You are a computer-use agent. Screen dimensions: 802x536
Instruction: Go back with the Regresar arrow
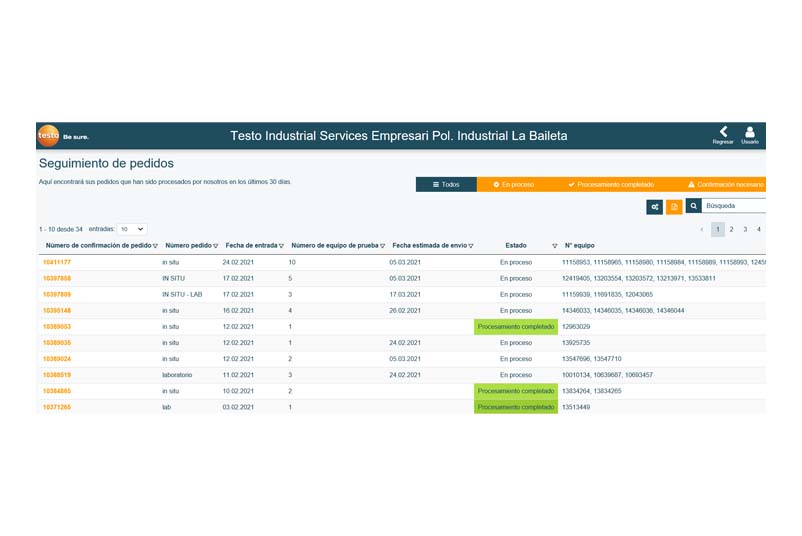(x=723, y=136)
